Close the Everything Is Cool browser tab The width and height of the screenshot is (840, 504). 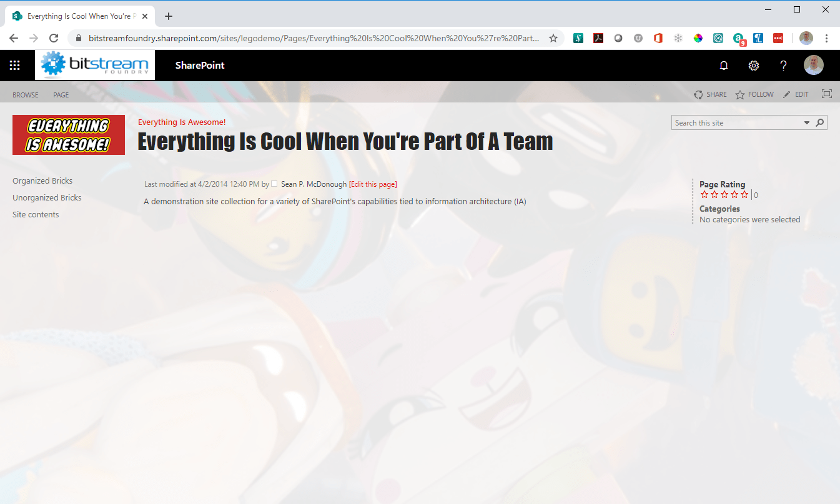(146, 16)
